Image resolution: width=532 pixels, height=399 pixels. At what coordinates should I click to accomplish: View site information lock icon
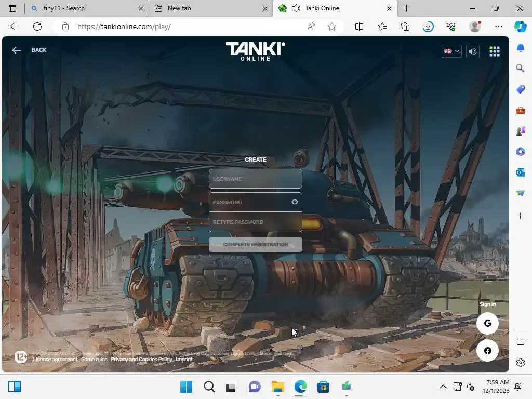click(x=65, y=26)
